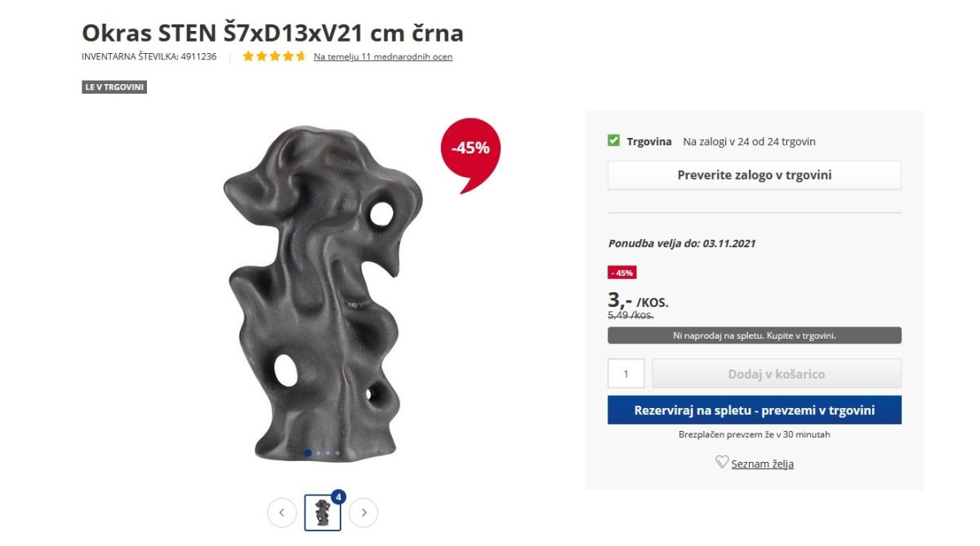This screenshot has width=980, height=546.
Task: Click the LE V TRGOVINI badge
Action: (114, 87)
